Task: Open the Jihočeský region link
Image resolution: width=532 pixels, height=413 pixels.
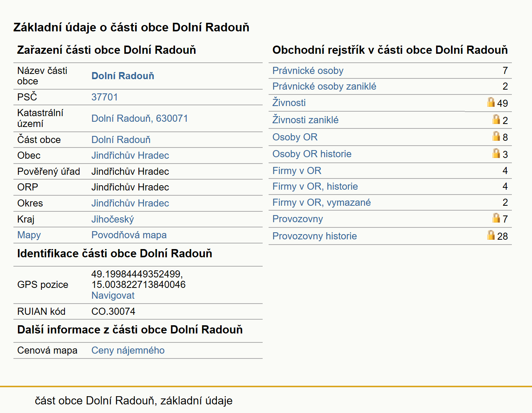Action: (x=113, y=219)
